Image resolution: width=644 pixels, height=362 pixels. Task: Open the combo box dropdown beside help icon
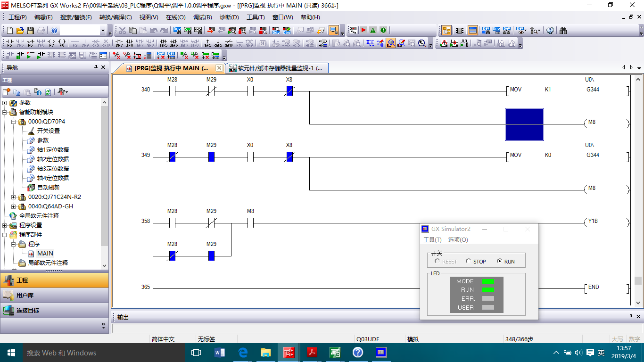[x=103, y=31]
